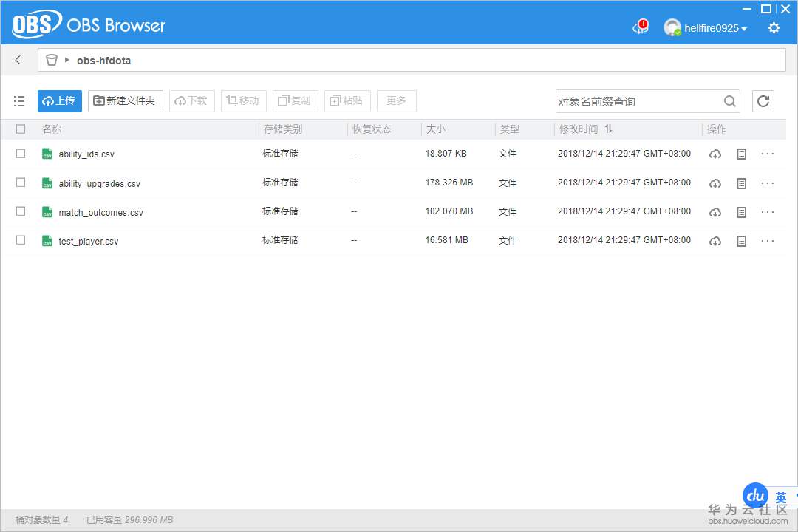Go back with the left arrow
The width and height of the screenshot is (798, 532).
[x=18, y=60]
